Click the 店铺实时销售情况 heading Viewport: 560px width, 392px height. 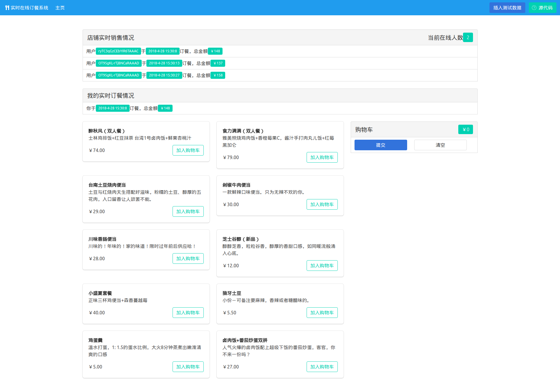coord(111,38)
